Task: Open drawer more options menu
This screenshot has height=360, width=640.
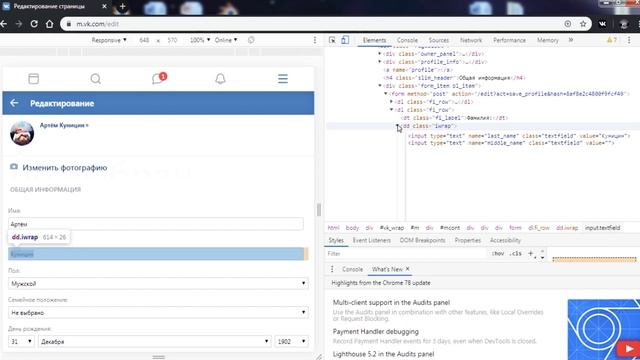Action: point(332,269)
